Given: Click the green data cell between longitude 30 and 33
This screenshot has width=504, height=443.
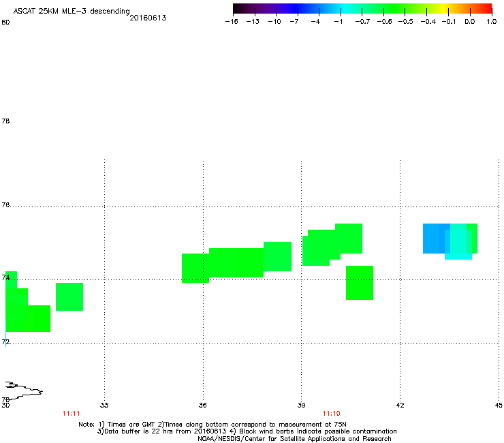Looking at the screenshot, I should pos(69,296).
